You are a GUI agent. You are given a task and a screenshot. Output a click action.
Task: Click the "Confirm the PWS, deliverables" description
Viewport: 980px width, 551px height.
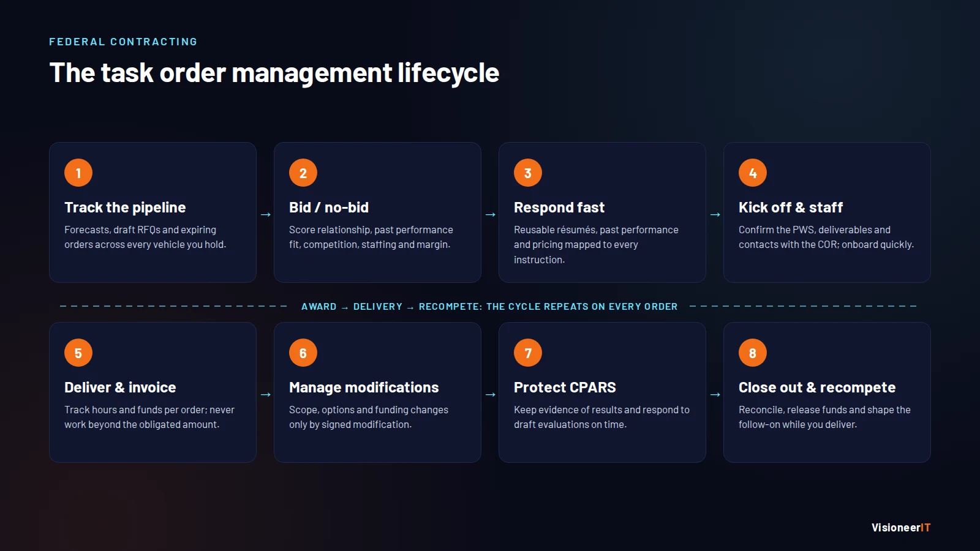click(x=826, y=237)
